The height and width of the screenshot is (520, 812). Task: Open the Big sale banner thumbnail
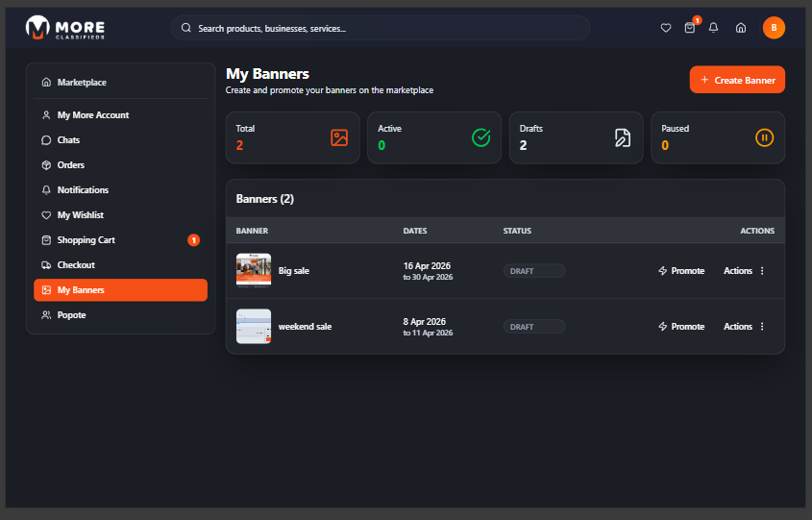(254, 271)
